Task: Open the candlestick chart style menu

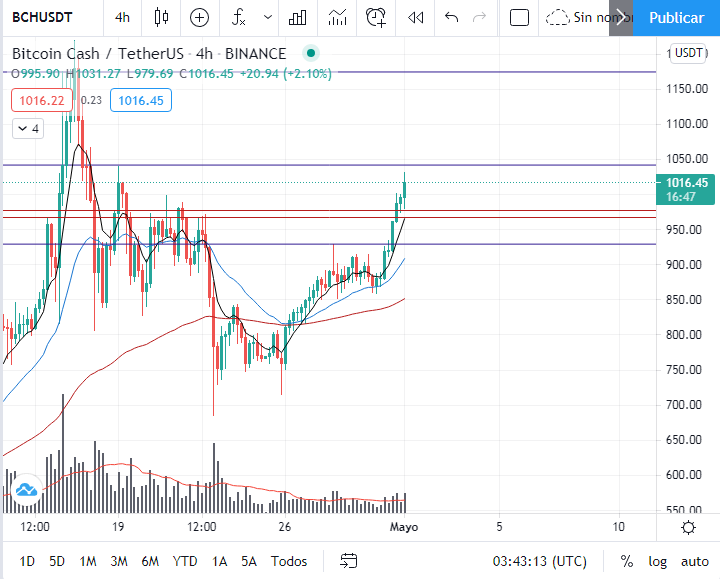Action: pos(161,17)
